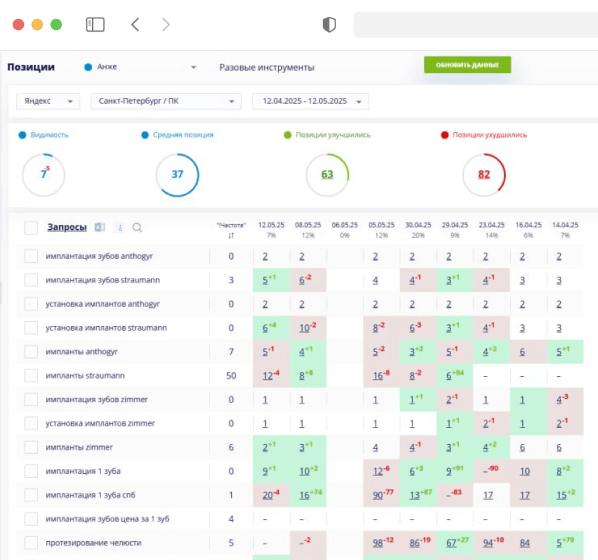Click the average position gauge showing 37

(177, 175)
